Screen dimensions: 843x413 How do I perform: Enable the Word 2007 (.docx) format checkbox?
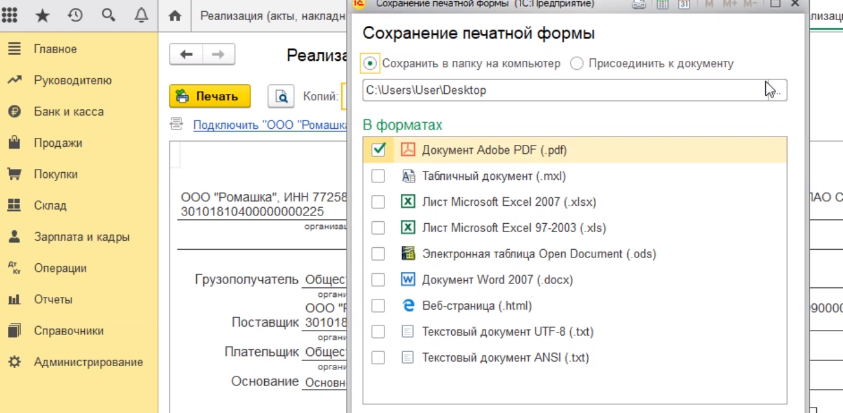pyautogui.click(x=378, y=279)
